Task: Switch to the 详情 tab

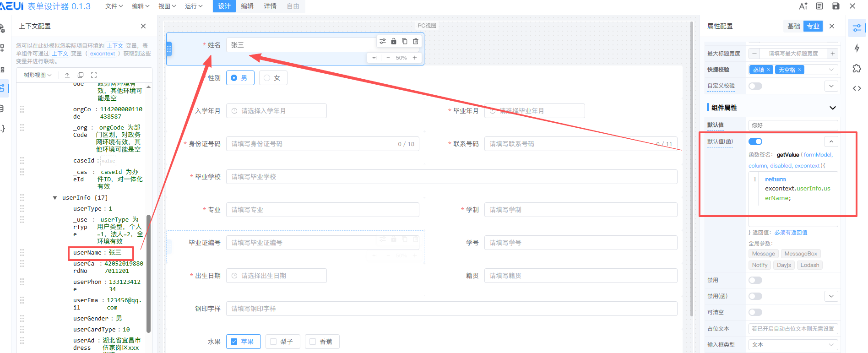Action: [270, 6]
